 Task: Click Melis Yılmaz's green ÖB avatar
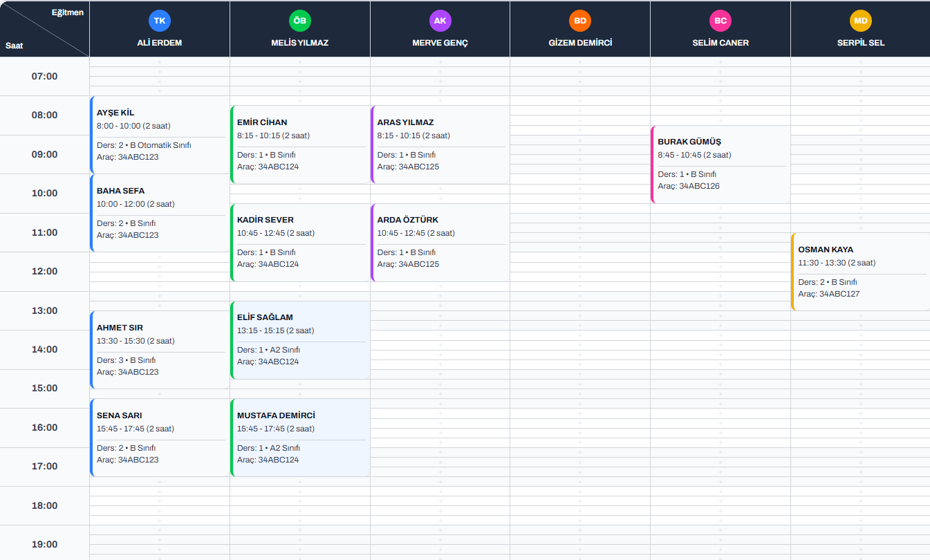coord(299,21)
